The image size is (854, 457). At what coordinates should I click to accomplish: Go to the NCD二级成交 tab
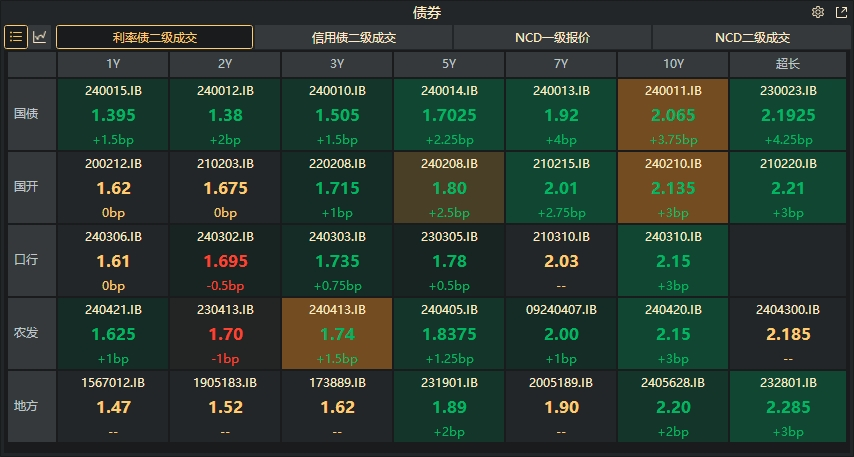click(x=751, y=37)
